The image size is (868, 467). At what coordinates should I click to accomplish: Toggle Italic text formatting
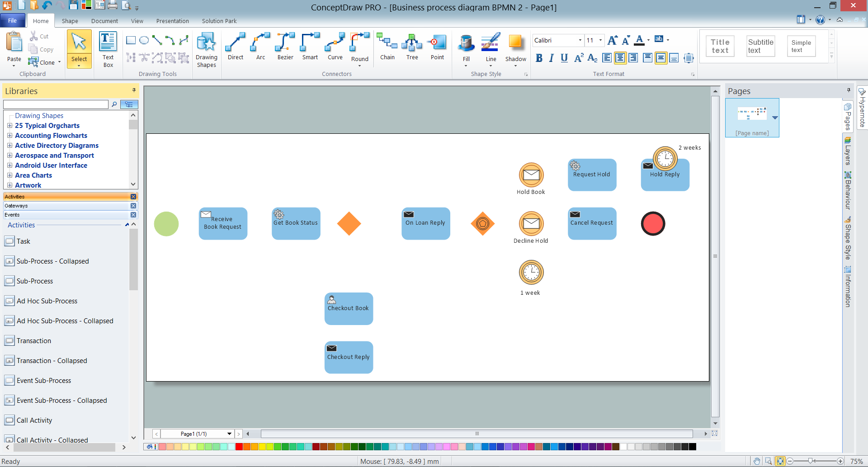[552, 58]
